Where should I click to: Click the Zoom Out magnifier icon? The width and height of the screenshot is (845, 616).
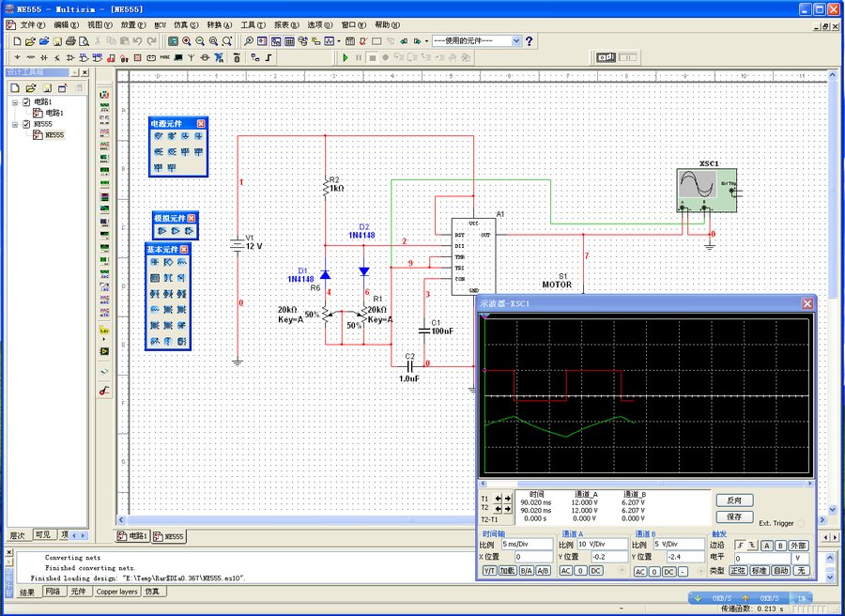[x=200, y=41]
